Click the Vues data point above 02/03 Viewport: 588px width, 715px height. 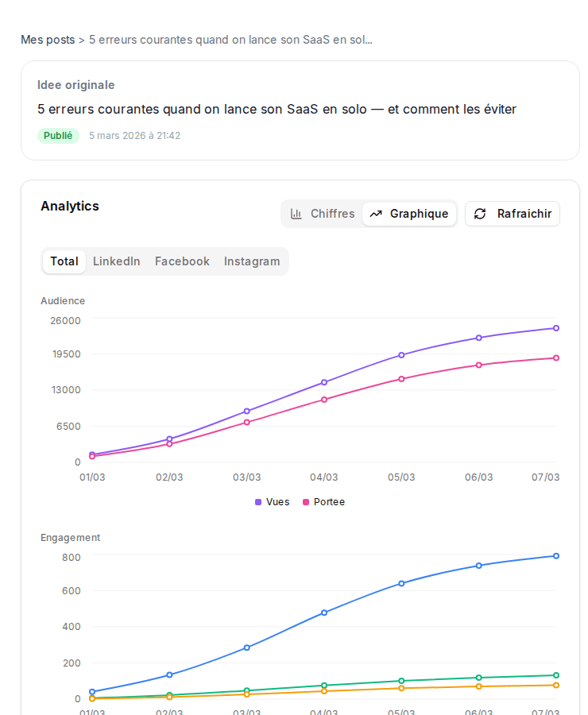[x=168, y=439]
